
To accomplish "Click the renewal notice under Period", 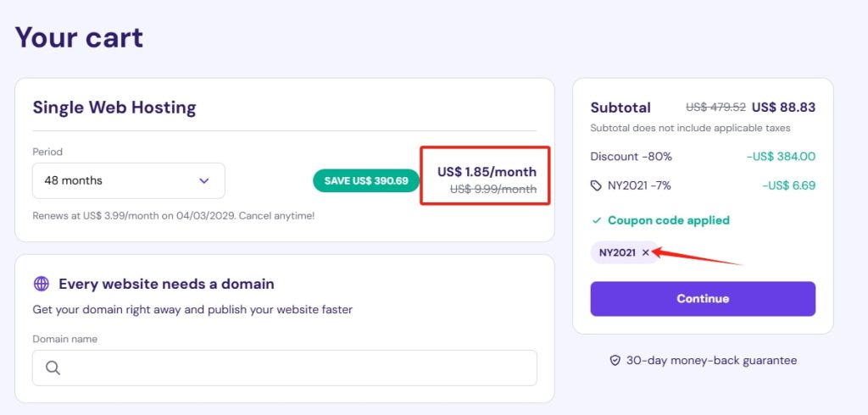I will click(x=173, y=216).
